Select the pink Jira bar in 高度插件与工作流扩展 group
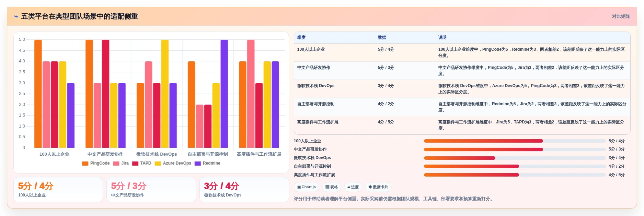Screen dimensions: 644x216 pos(251,94)
